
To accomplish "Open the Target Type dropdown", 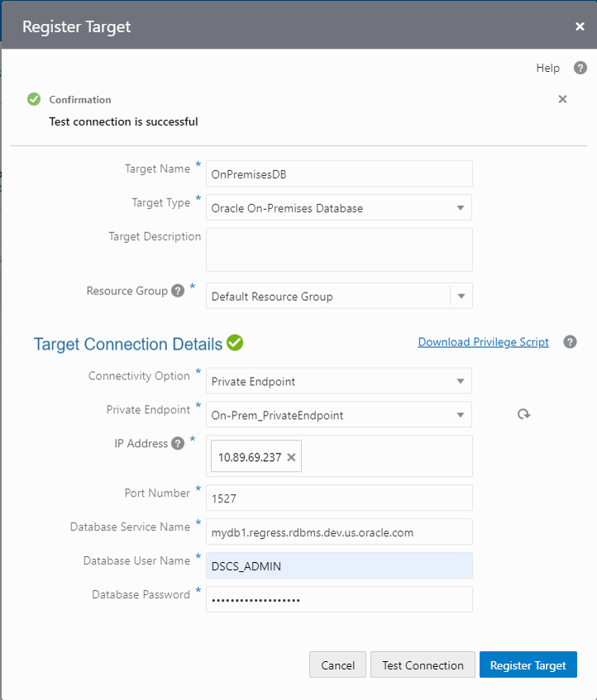I will pyautogui.click(x=461, y=208).
